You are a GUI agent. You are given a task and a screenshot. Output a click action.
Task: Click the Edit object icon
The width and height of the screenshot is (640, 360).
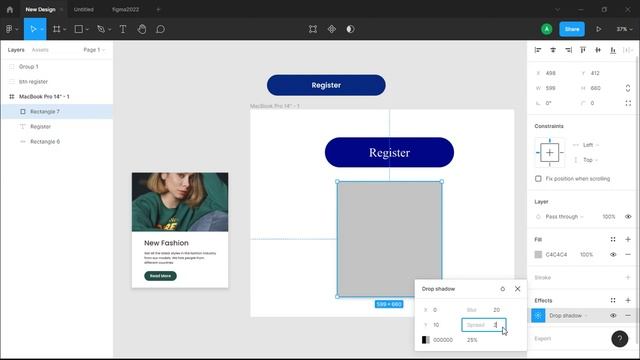point(313,29)
